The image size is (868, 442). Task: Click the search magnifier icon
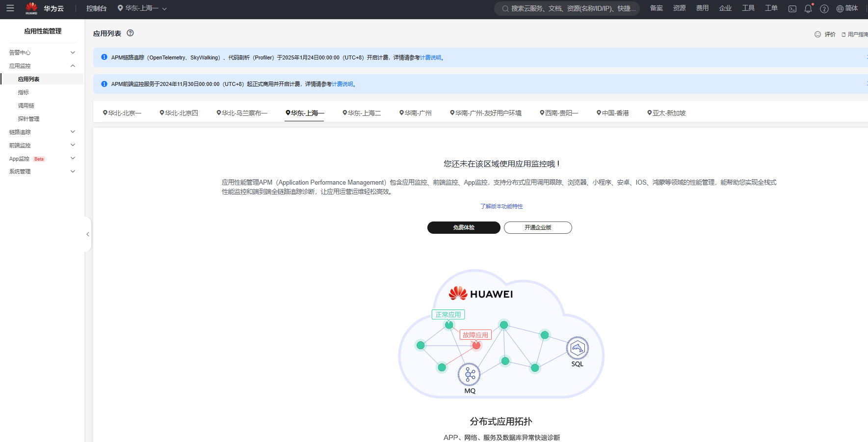505,9
